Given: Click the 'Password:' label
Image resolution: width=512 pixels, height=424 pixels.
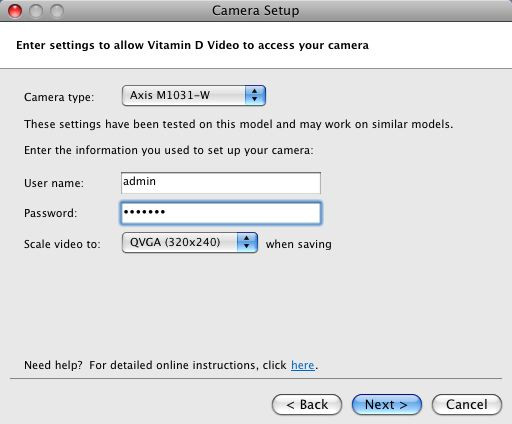Looking at the screenshot, I should tap(50, 213).
